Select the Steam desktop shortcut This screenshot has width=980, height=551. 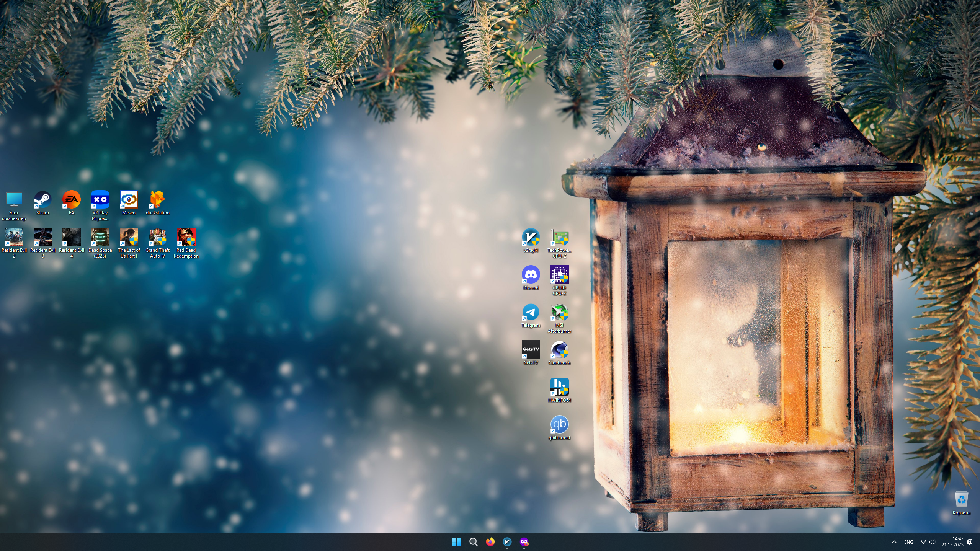point(42,200)
